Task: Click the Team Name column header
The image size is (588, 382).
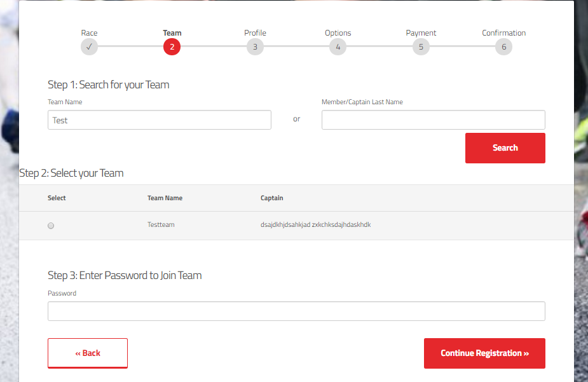Action: 165,198
